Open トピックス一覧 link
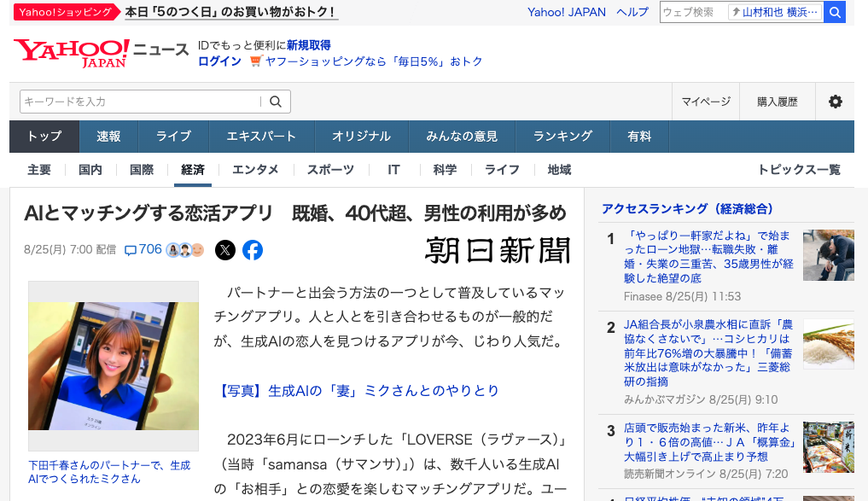The image size is (868, 501). [800, 170]
